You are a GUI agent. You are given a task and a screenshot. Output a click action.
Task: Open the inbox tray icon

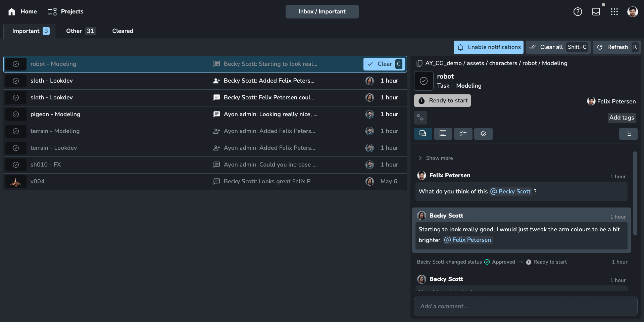596,12
